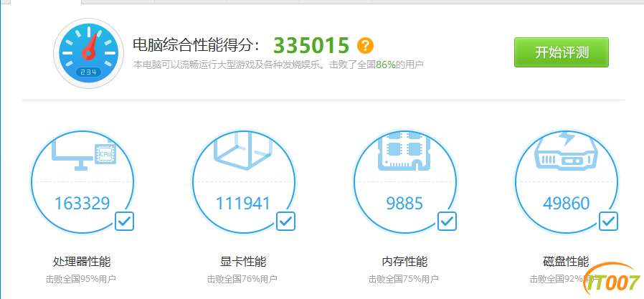Click the 3D cube graphics card icon
Image resolution: width=644 pixels, height=299 pixels.
243,152
